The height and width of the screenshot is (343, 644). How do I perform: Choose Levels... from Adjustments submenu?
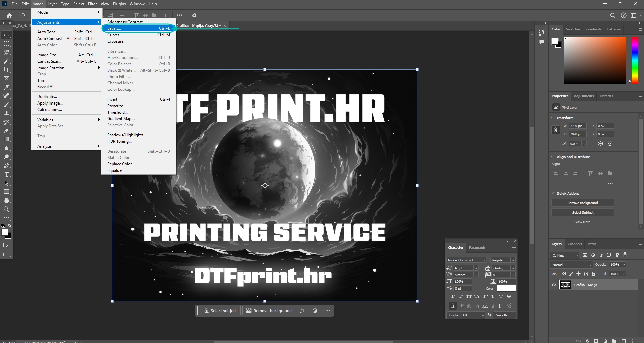(139, 28)
